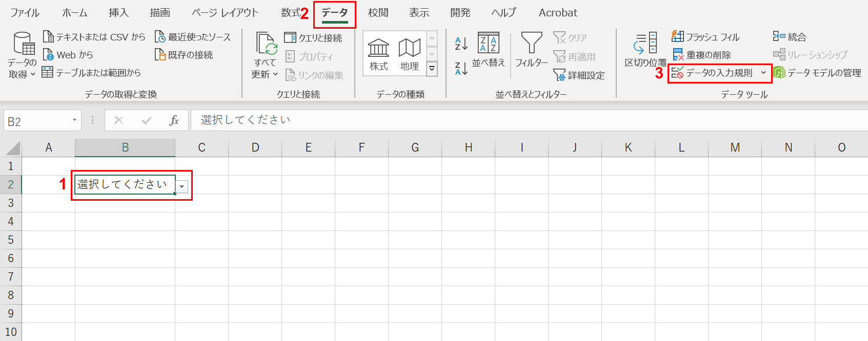Sort ascending A to Z

pyautogui.click(x=461, y=44)
